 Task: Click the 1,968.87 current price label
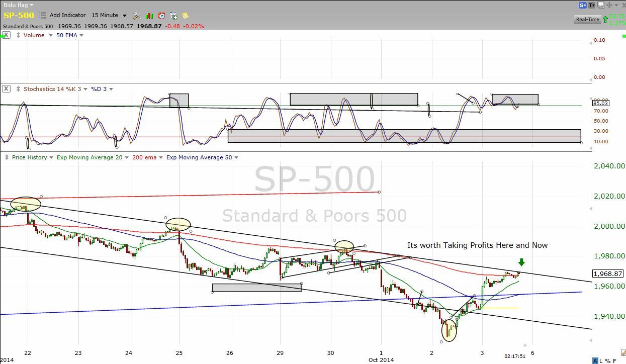click(x=608, y=274)
